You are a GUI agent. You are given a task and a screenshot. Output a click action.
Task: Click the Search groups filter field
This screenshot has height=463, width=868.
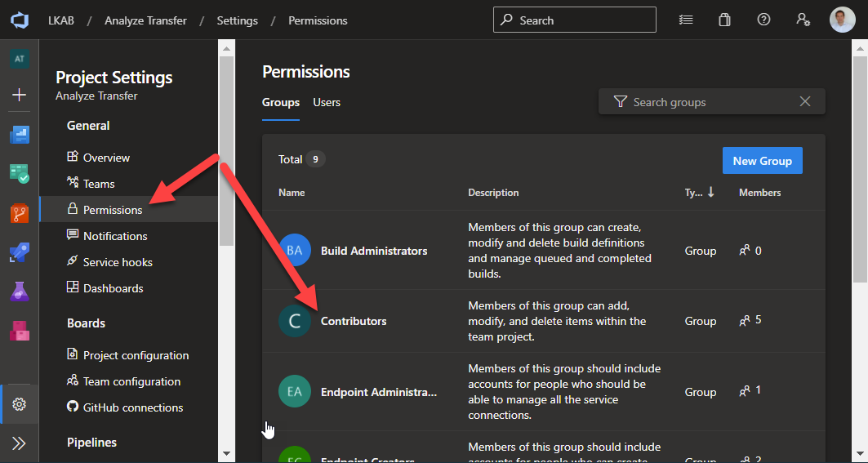[712, 102]
